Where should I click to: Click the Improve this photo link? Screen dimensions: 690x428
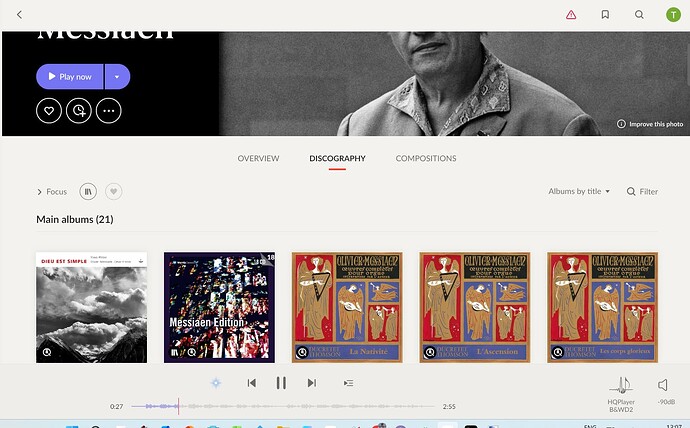(650, 124)
